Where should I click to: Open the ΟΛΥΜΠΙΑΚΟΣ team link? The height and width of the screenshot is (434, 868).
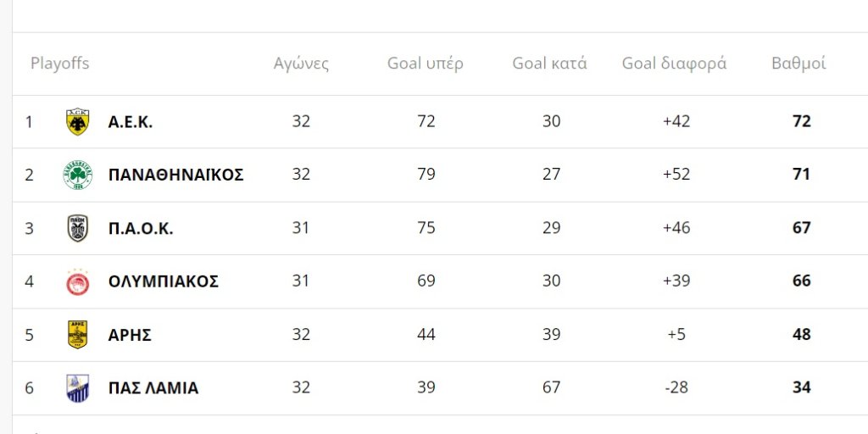(164, 281)
